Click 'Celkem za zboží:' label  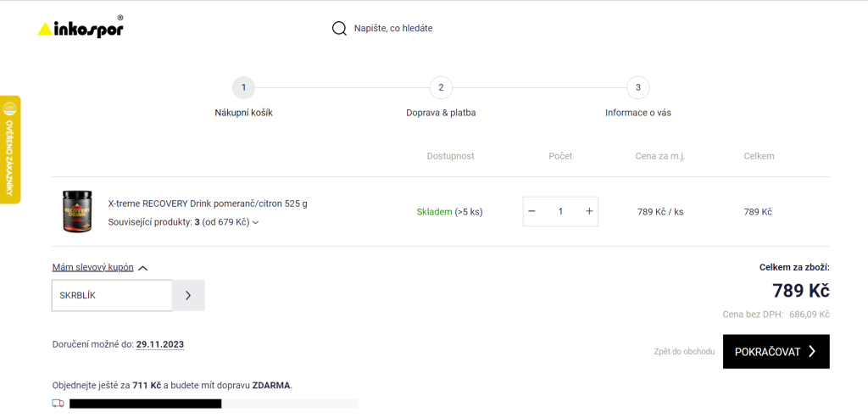click(794, 267)
